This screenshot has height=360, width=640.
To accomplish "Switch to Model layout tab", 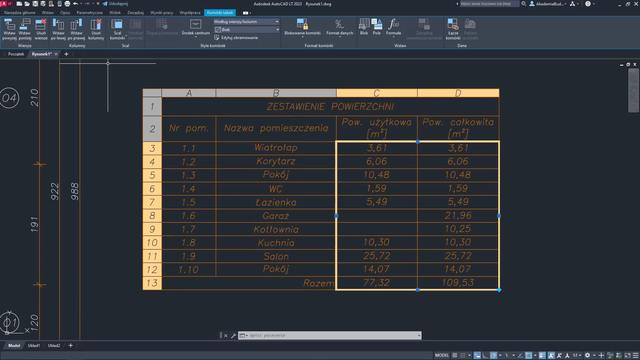I will (x=14, y=346).
